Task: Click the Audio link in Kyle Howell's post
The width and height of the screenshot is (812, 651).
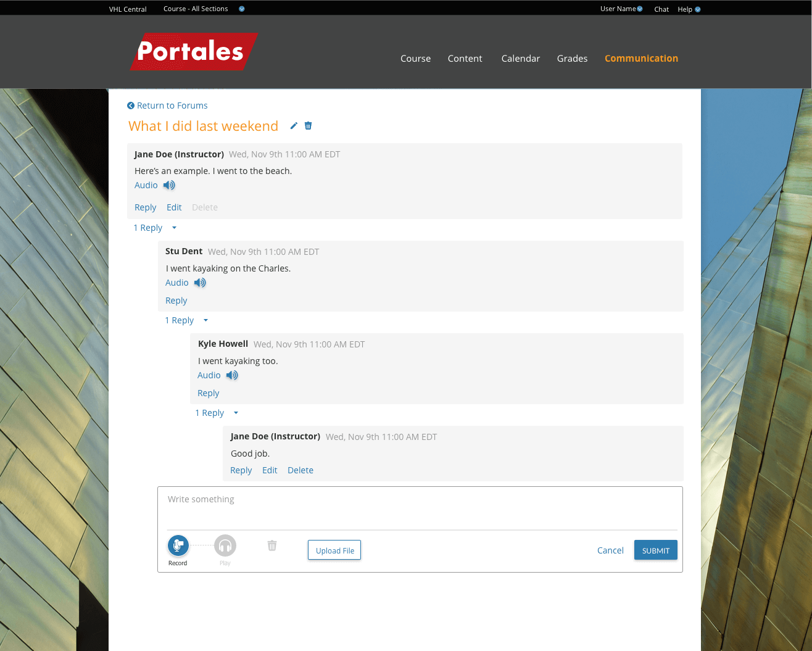Action: tap(209, 375)
